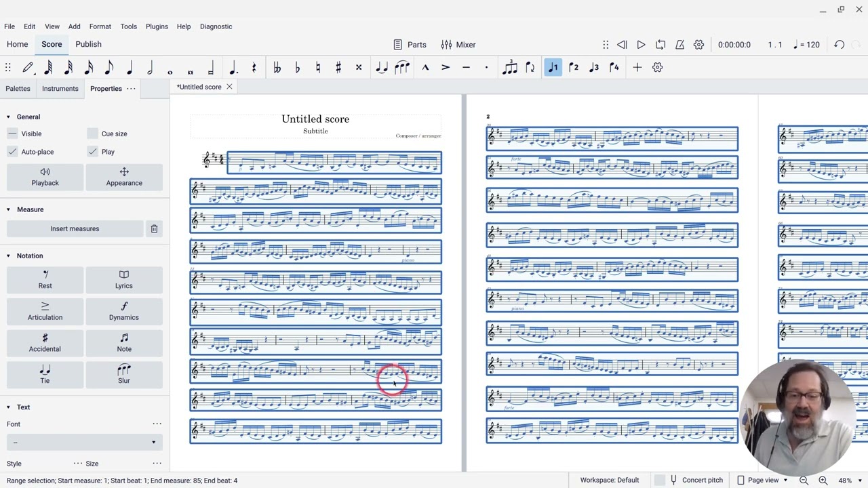Choose the whole note duration

pyautogui.click(x=170, y=71)
